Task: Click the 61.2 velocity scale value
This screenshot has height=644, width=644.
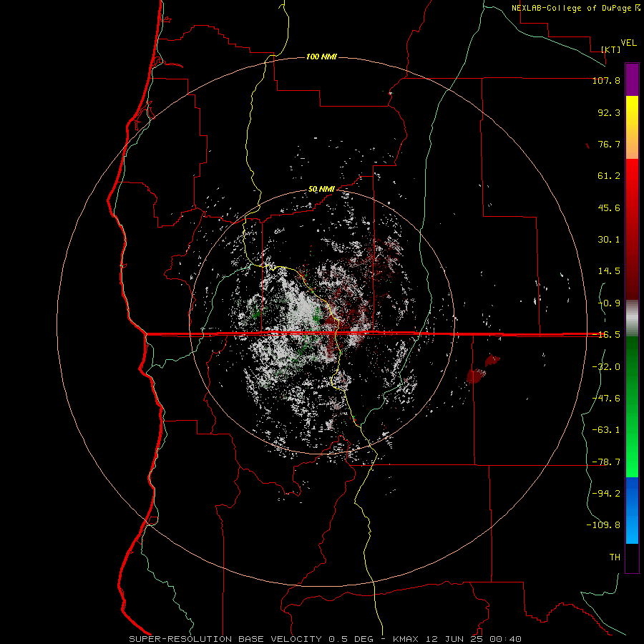Action: (x=609, y=176)
